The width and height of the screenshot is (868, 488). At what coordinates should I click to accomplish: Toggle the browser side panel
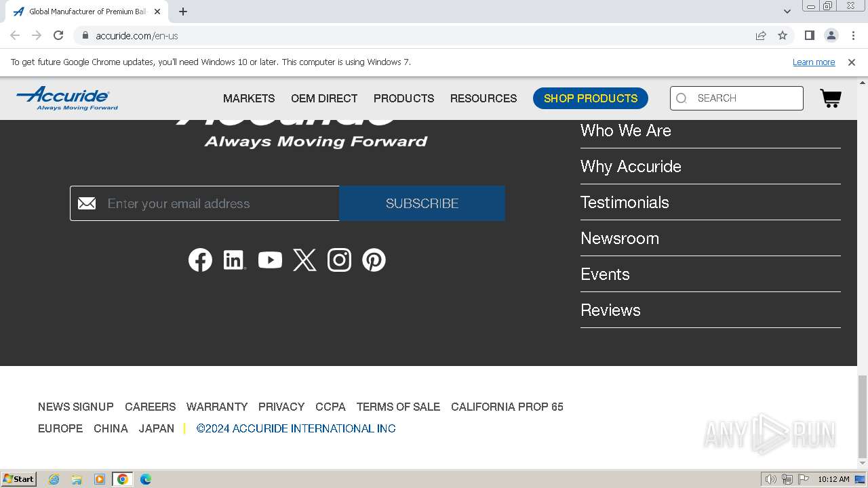809,35
